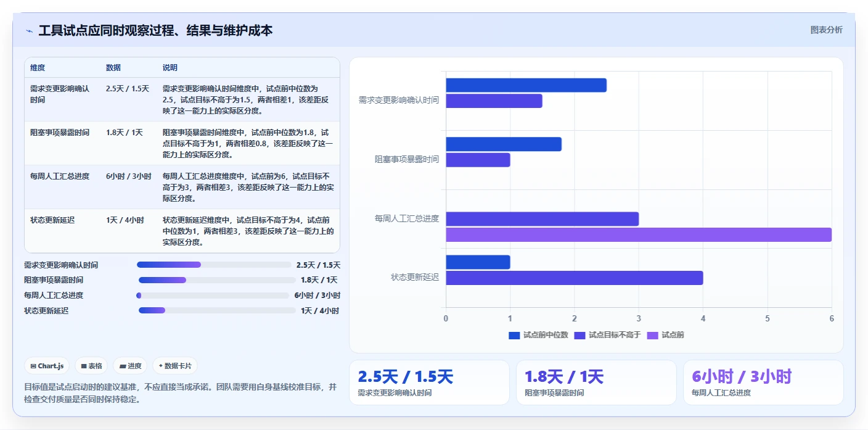Viewport: 868px width, 430px height.
Task: Click the footnote starting with 目标值是试点启动时
Action: pos(181,393)
